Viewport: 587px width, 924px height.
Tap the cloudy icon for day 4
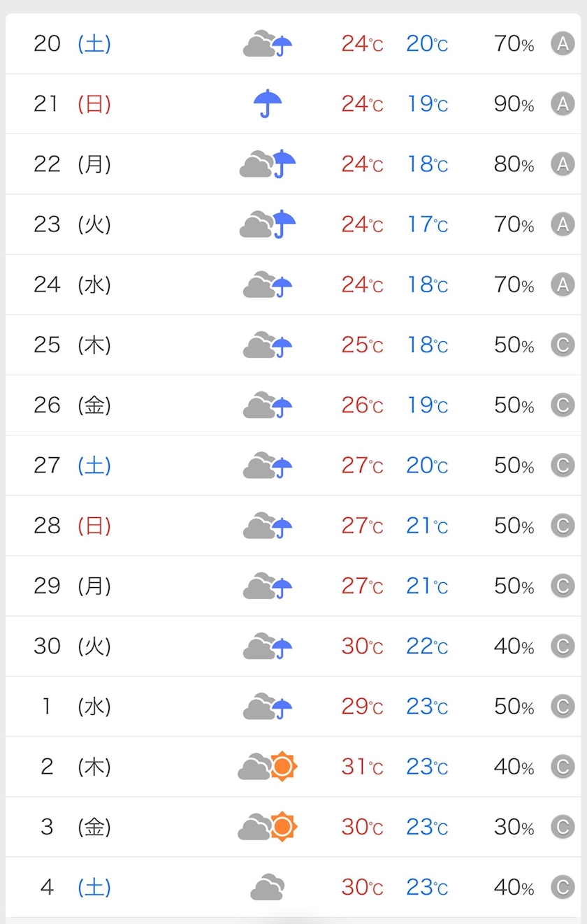(267, 887)
